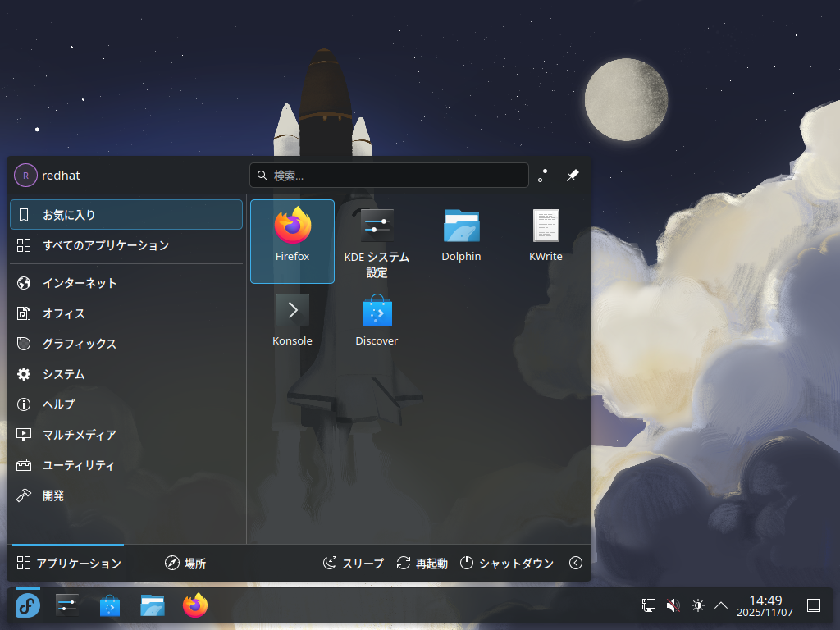Open すべてのアプリケーション list
The image size is (840, 630).
[x=106, y=245]
